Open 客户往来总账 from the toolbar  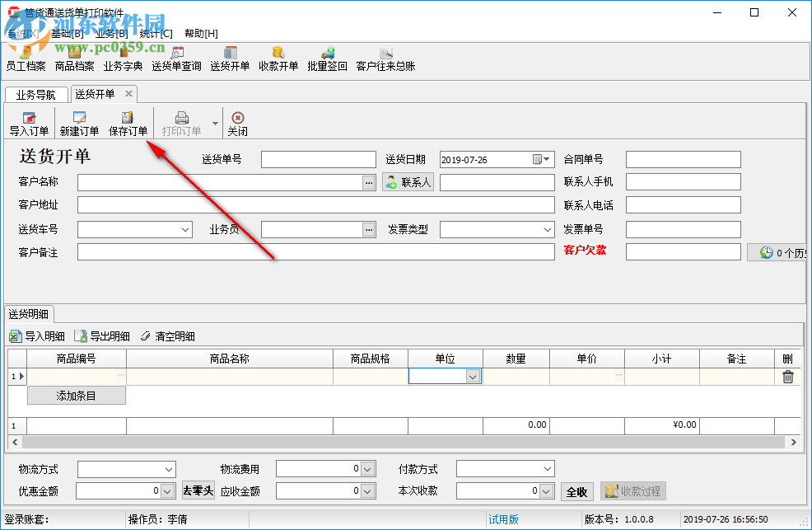385,59
